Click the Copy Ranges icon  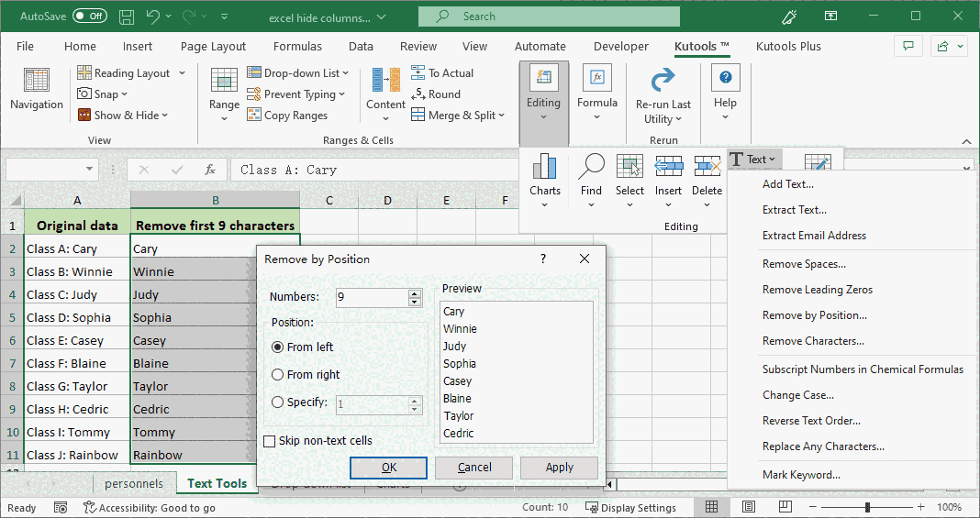[x=254, y=115]
